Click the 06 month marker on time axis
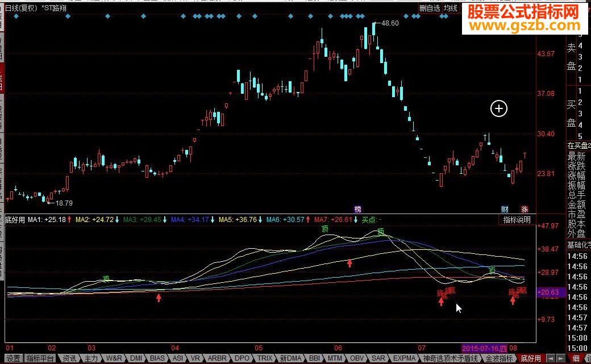The width and height of the screenshot is (591, 364). coord(338,348)
